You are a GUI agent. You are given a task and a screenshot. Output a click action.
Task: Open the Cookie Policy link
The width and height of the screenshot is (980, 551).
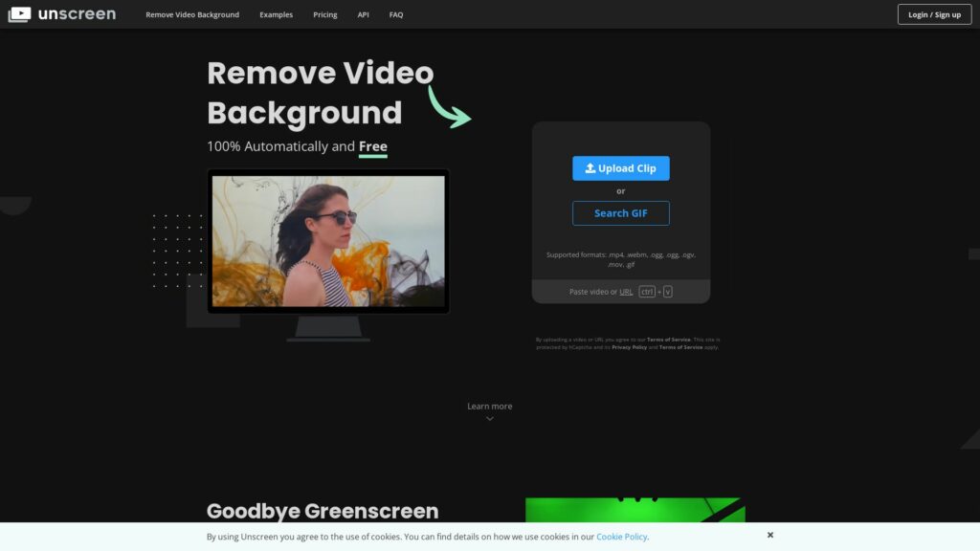click(x=622, y=537)
